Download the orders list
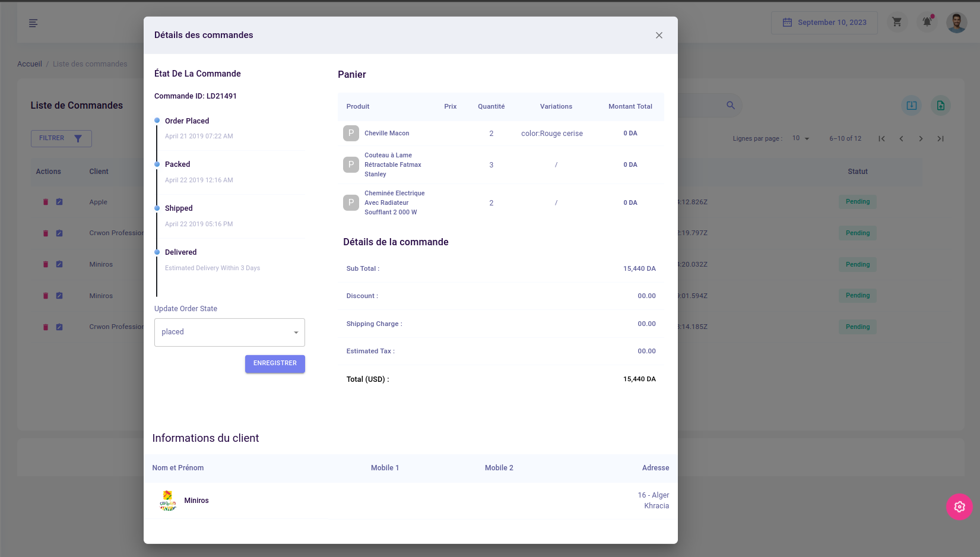This screenshot has width=980, height=557. pos(912,106)
